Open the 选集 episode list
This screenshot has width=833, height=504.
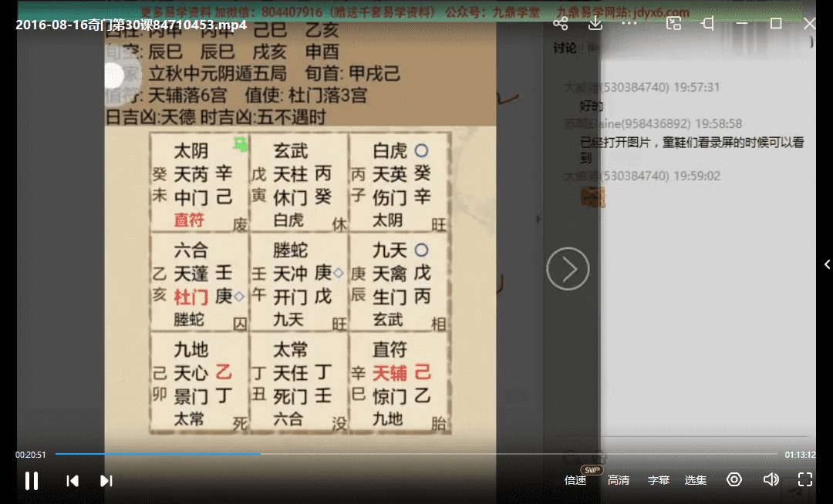[x=695, y=480]
